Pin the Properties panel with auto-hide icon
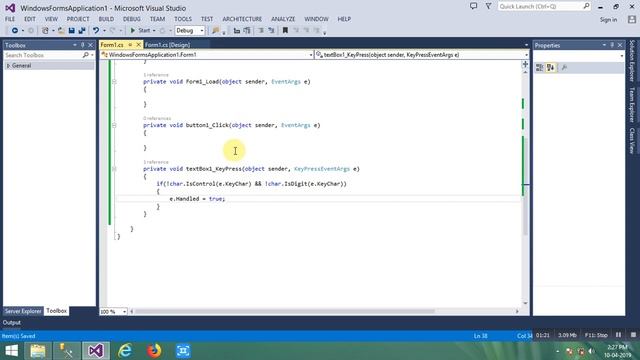 click(x=612, y=45)
